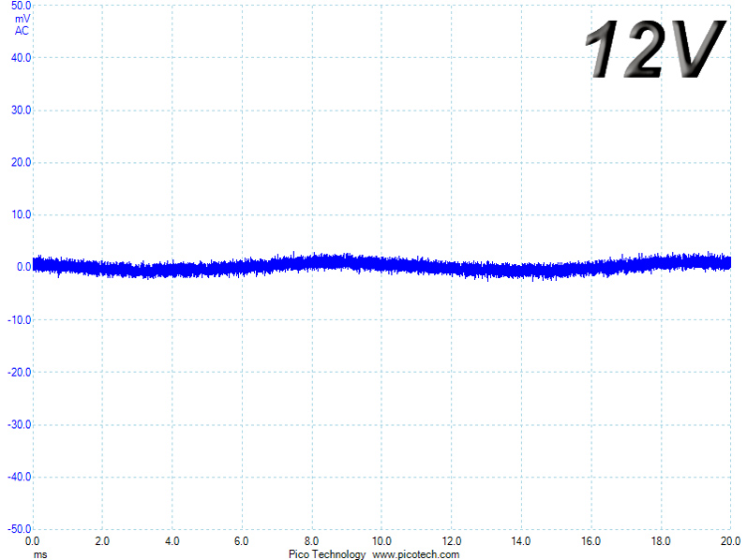This screenshot has height=560, width=747.
Task: Click the 2.0 time axis label
Action: (x=102, y=541)
